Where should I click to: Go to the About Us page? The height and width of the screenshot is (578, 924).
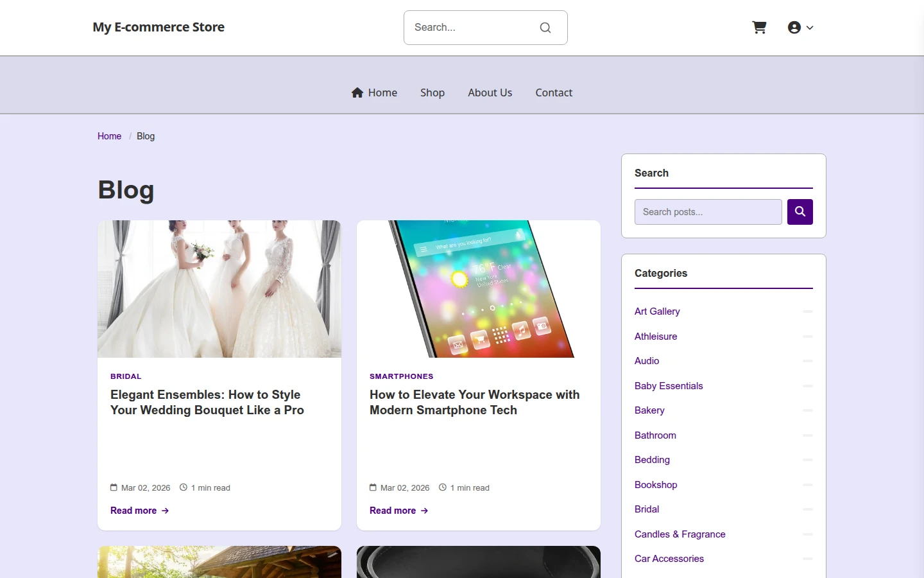pyautogui.click(x=490, y=92)
